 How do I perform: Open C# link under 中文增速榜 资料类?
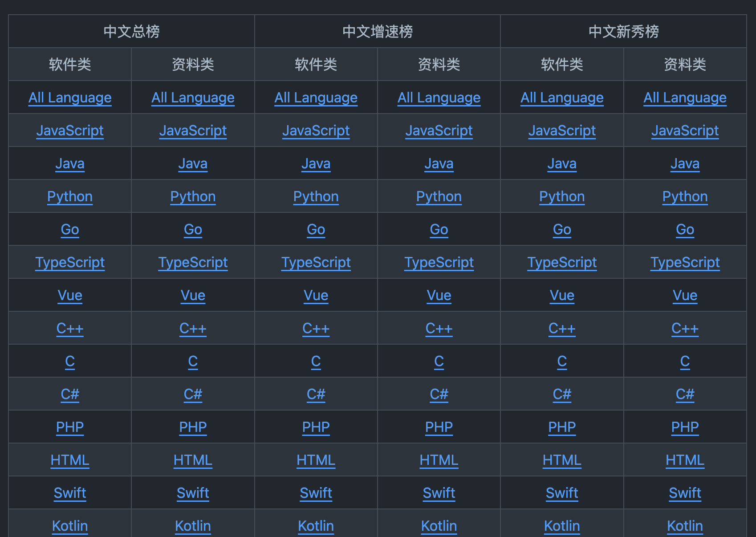coord(439,394)
